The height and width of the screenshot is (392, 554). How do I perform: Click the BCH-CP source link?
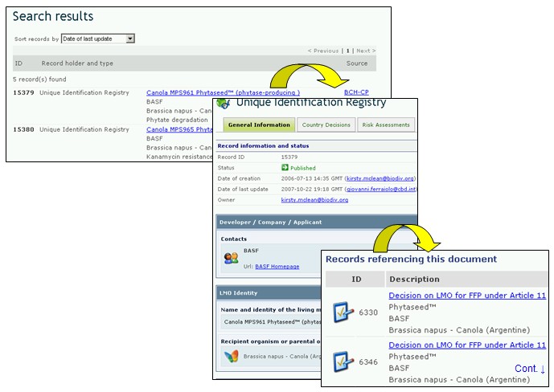356,92
